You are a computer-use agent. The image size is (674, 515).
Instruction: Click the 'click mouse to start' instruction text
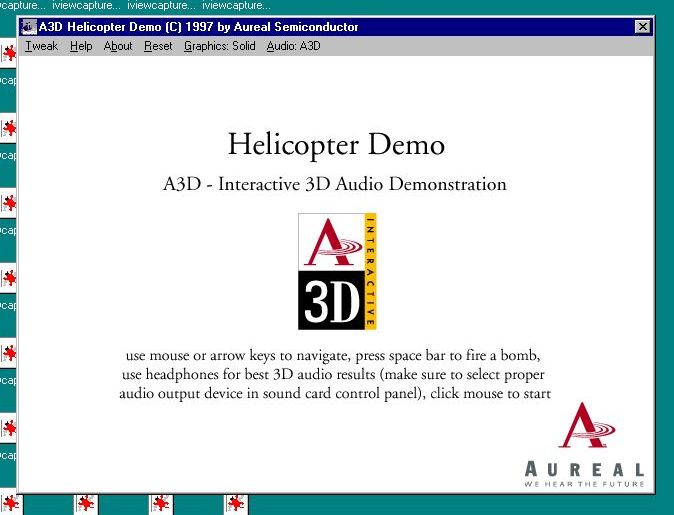[x=490, y=393]
